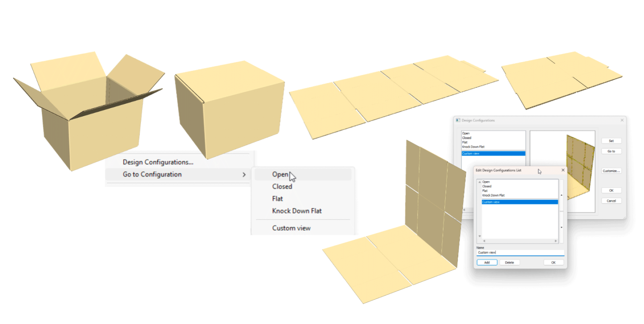
Task: Click move-up arrow beside the edit list
Action: click(x=561, y=195)
